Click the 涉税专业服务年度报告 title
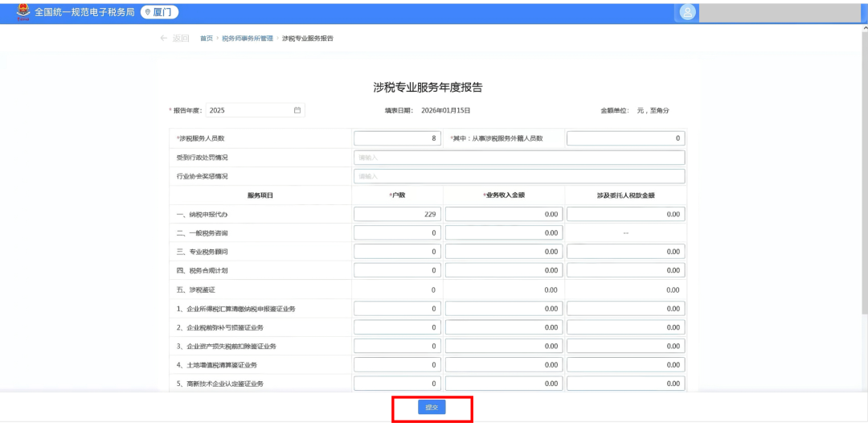 click(428, 87)
